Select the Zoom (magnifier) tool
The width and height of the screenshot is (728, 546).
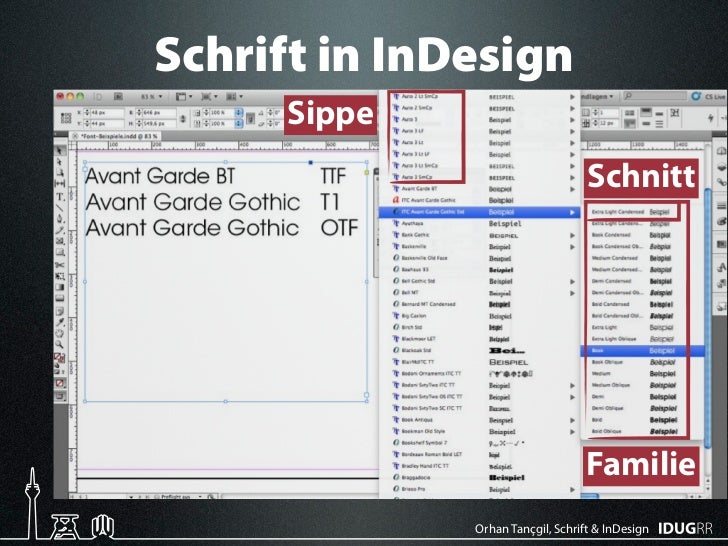[x=60, y=344]
